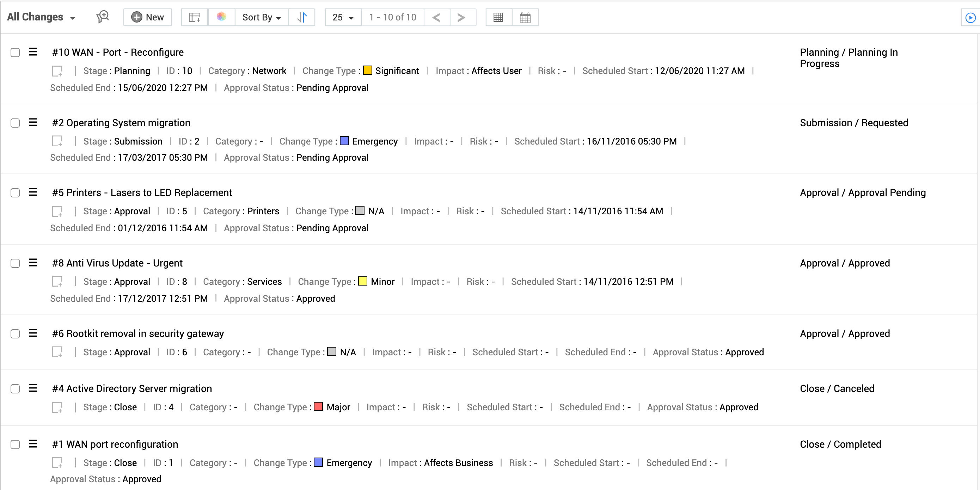Screen dimensions: 980x490
Task: Open actions menu for #1 WAN port reconfiguration
Action: coord(33,443)
